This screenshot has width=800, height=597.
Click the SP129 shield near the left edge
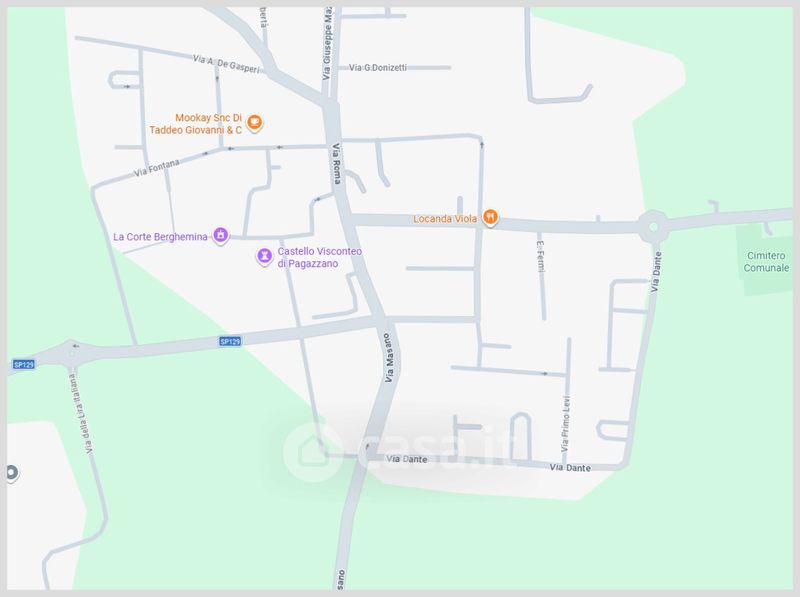(x=23, y=364)
